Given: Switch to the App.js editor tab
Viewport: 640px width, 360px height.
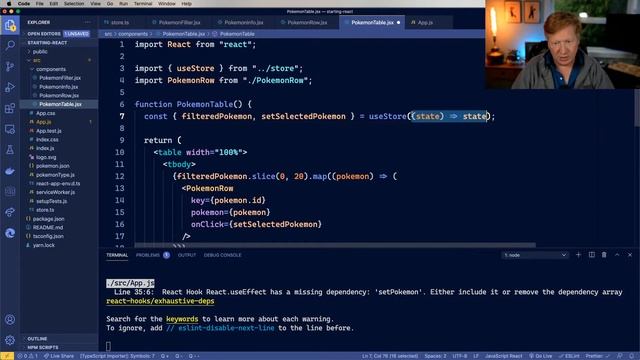Looking at the screenshot, I should coord(425,22).
